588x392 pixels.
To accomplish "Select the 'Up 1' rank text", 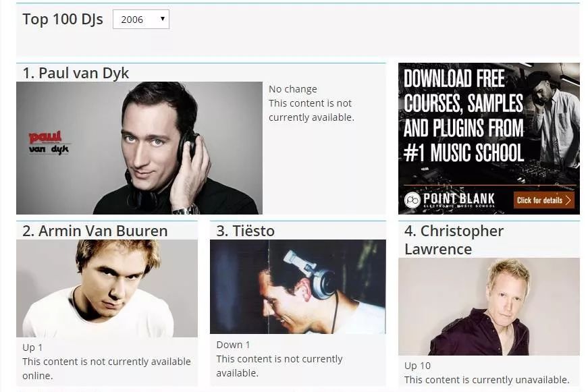I will click(32, 347).
